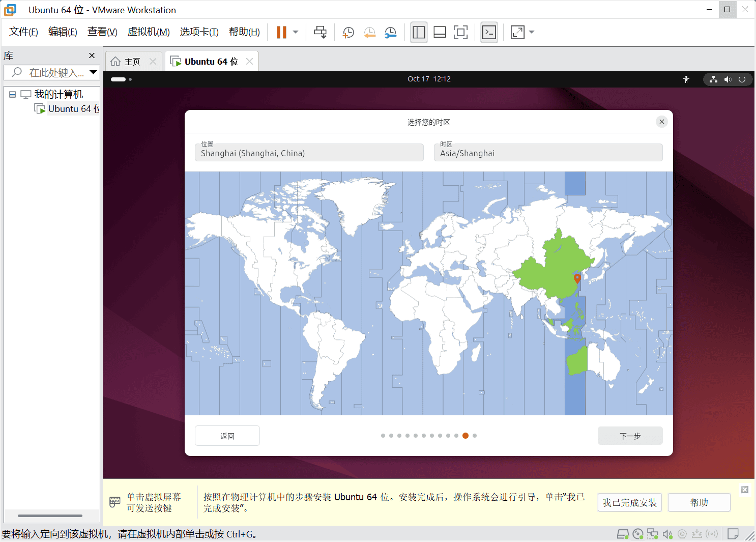Click the orange Shanghai location pin on map
This screenshot has height=542, width=756.
click(577, 278)
